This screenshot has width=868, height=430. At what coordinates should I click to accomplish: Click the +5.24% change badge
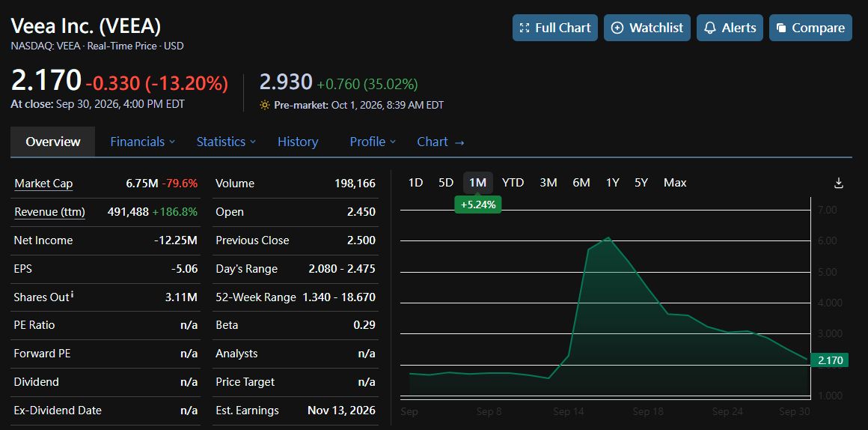(x=477, y=205)
